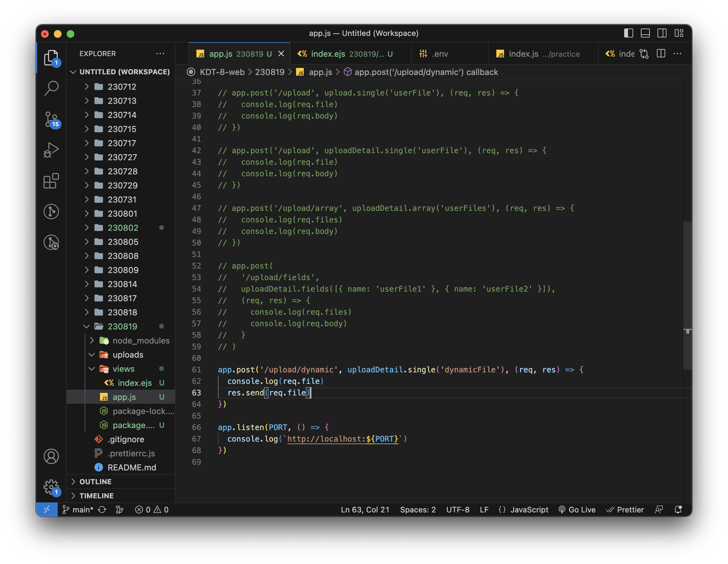The height and width of the screenshot is (564, 728).
Task: Show errors and warnings count
Action: 152,510
